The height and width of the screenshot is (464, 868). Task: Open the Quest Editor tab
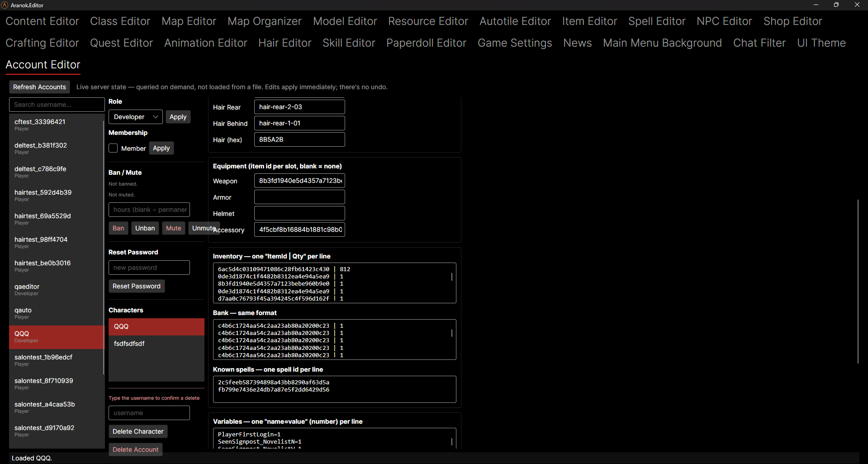(x=121, y=43)
